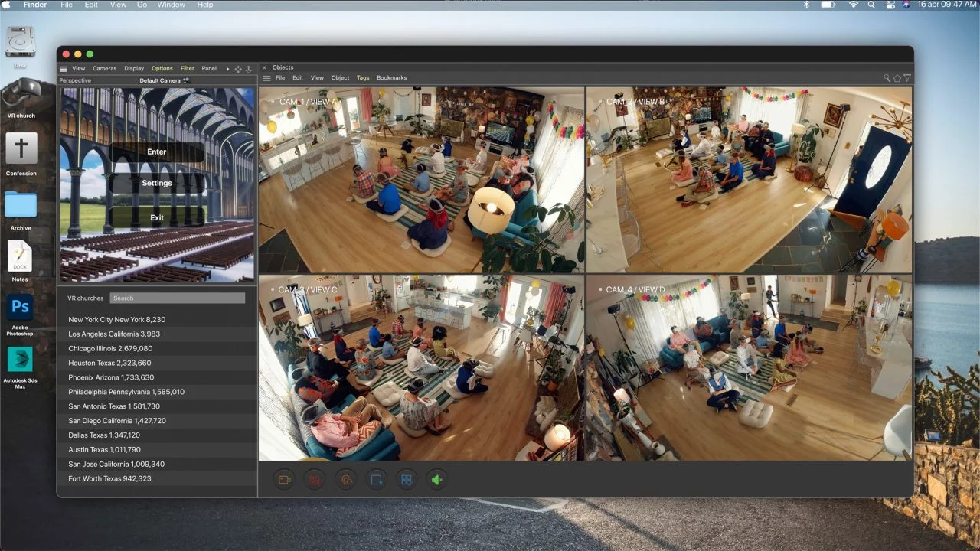
Task: Click the red grid layout icon
Action: point(315,480)
